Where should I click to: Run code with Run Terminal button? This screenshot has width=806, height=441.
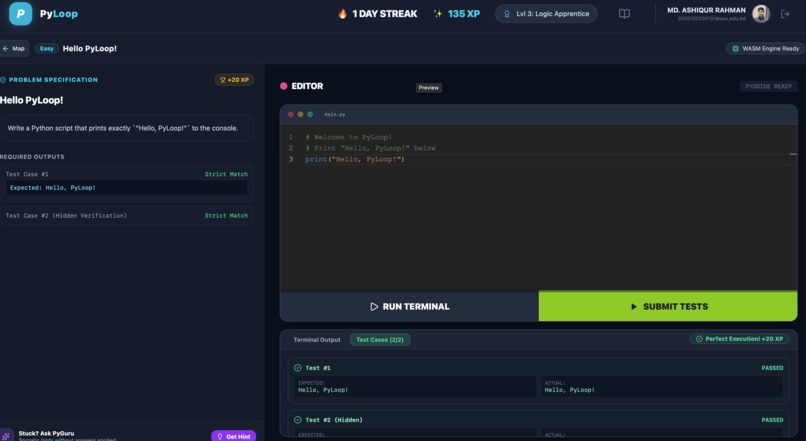point(409,306)
